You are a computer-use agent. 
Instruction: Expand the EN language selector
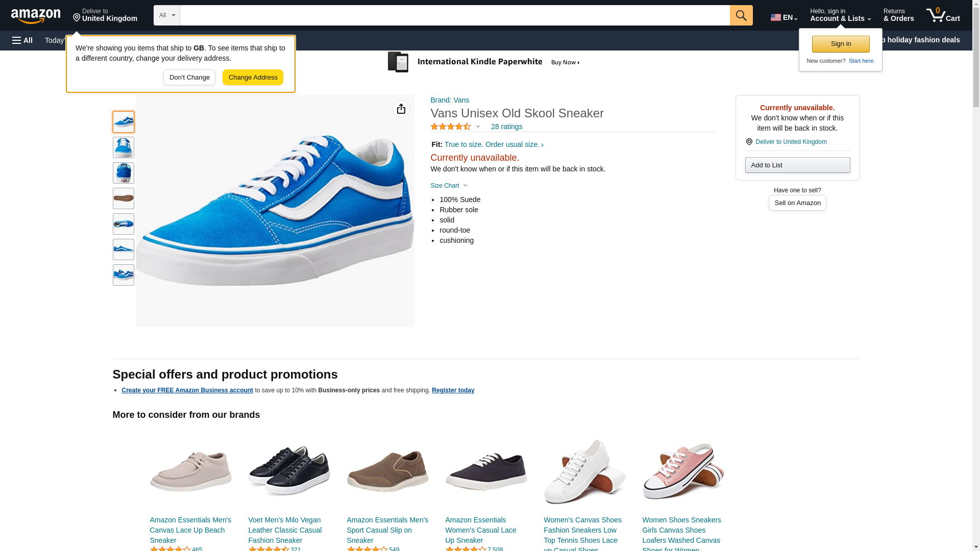[783, 17]
